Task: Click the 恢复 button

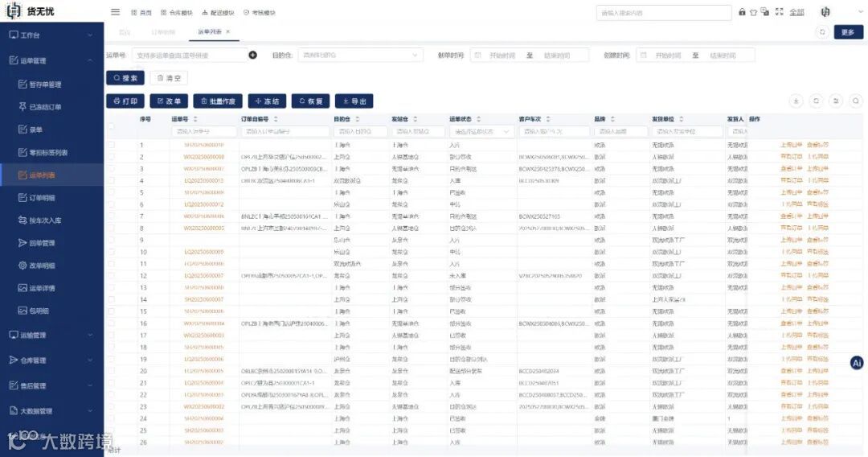Action: pos(310,101)
